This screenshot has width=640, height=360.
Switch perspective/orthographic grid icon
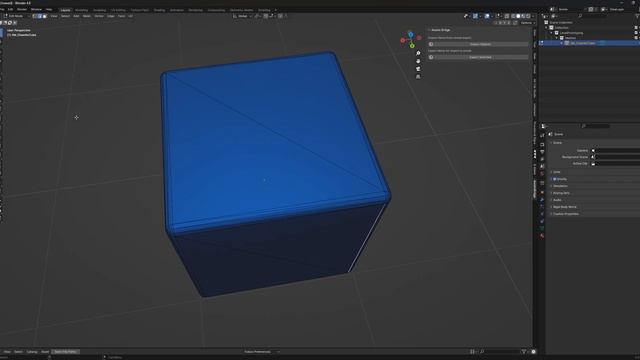(x=418, y=77)
